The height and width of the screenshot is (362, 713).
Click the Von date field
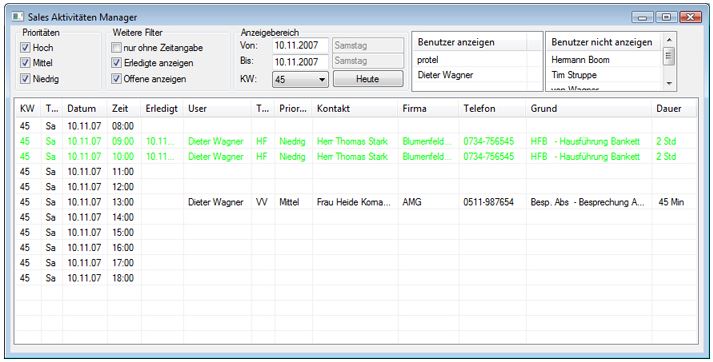click(301, 45)
